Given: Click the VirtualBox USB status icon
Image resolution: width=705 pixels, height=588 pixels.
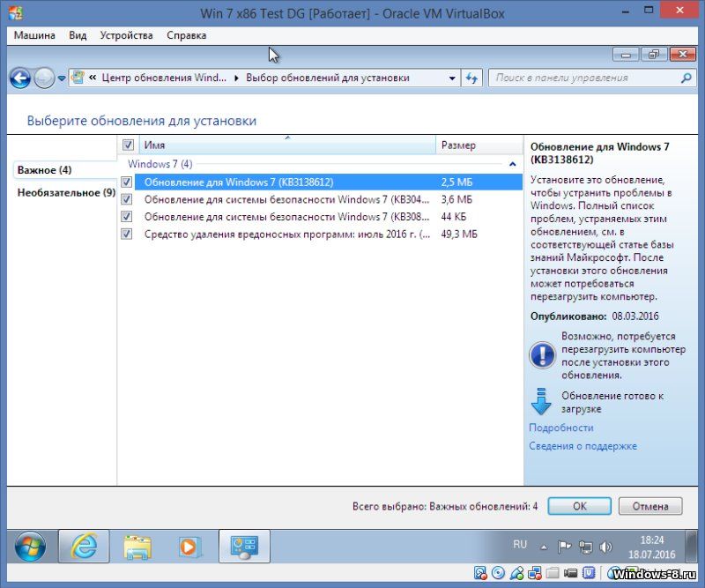Looking at the screenshot, I should (x=516, y=573).
